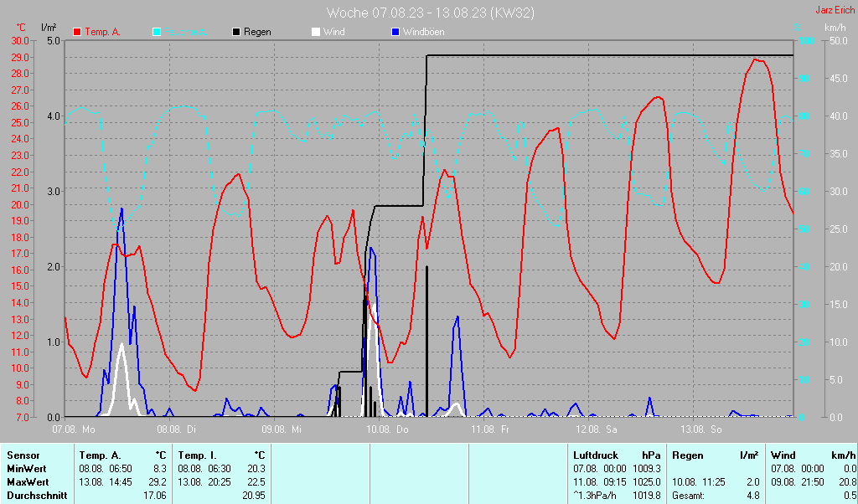Click the red Temp. A. legend swatch

tap(77, 32)
